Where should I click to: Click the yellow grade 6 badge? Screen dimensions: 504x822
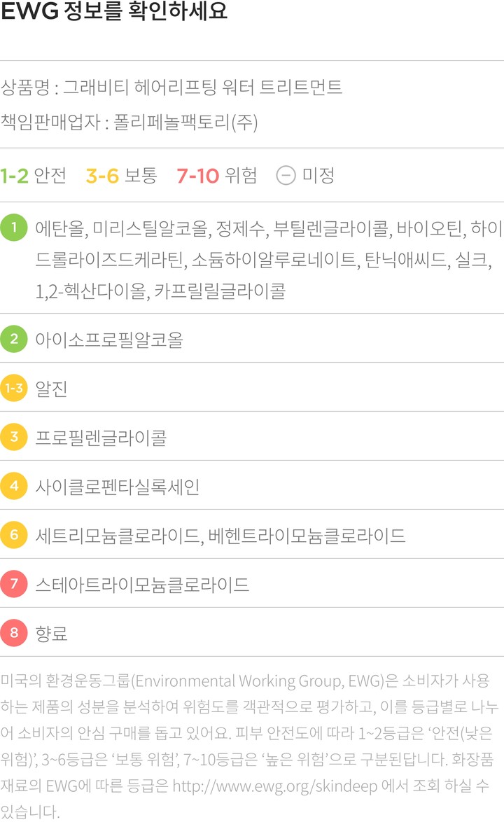(14, 535)
